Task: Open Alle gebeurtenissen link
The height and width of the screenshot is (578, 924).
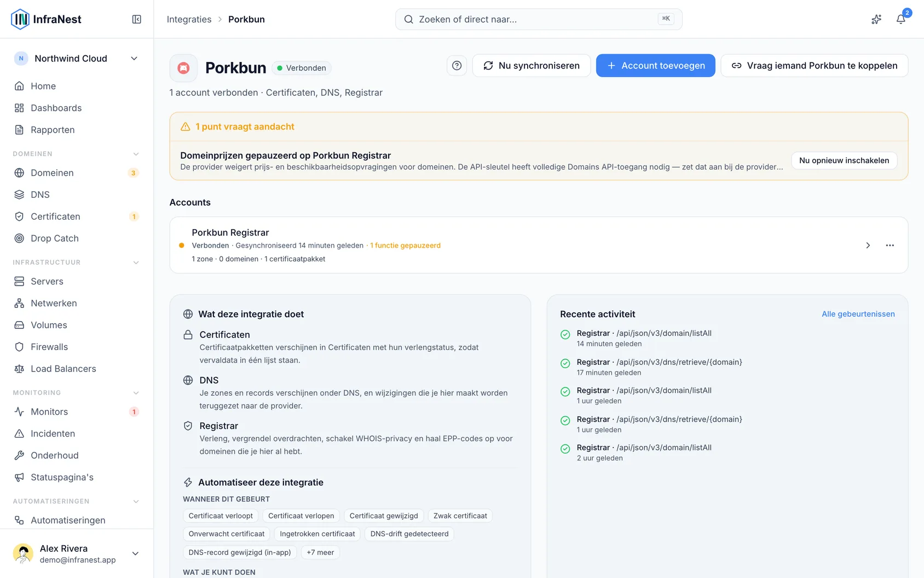Action: 858,314
